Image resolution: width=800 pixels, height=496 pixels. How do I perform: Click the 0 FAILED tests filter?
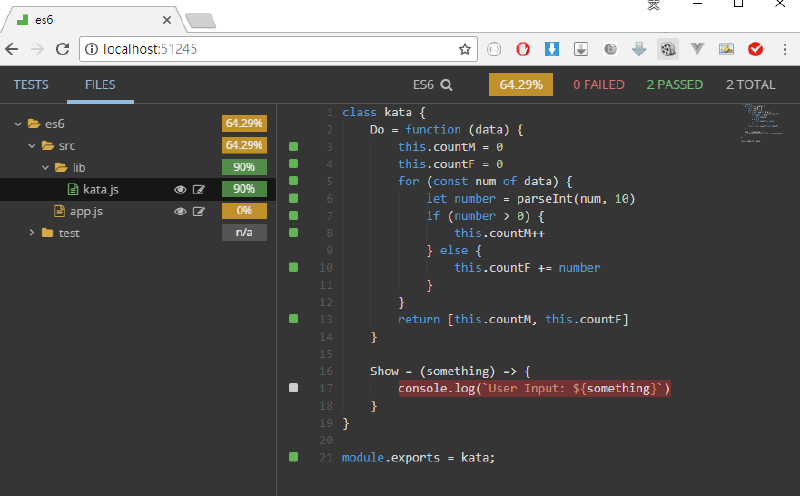(x=598, y=85)
